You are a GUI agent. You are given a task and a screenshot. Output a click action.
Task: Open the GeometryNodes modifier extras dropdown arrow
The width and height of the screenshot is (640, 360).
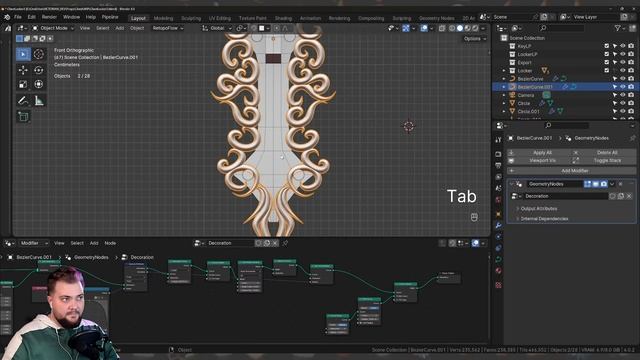pos(612,184)
